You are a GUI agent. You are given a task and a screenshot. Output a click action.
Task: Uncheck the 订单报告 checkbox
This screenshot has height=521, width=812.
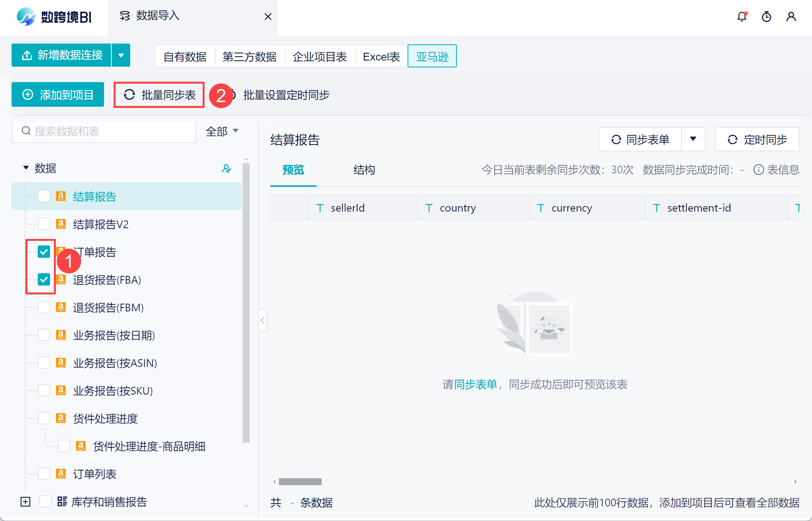[x=44, y=252]
